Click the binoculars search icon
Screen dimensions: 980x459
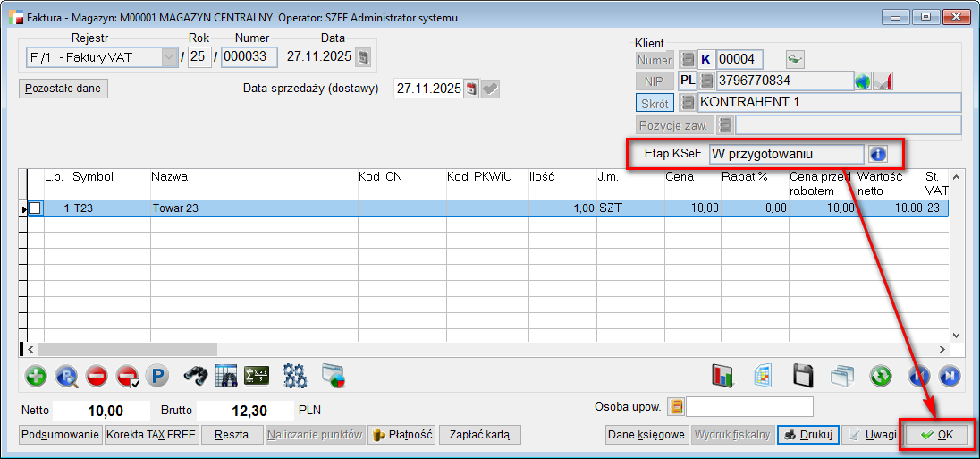tap(195, 375)
